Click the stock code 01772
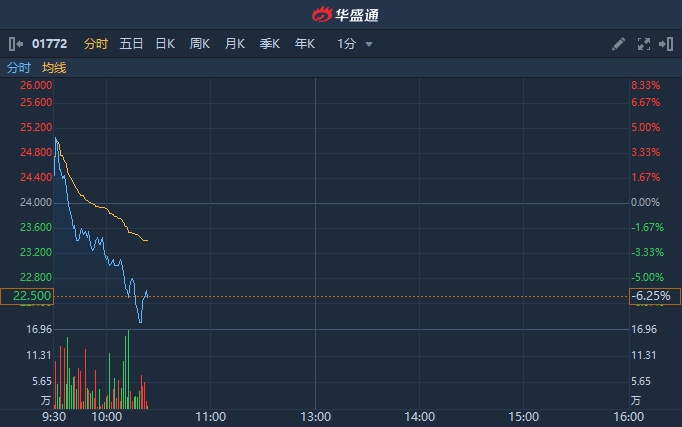This screenshot has width=682, height=427. tap(50, 44)
